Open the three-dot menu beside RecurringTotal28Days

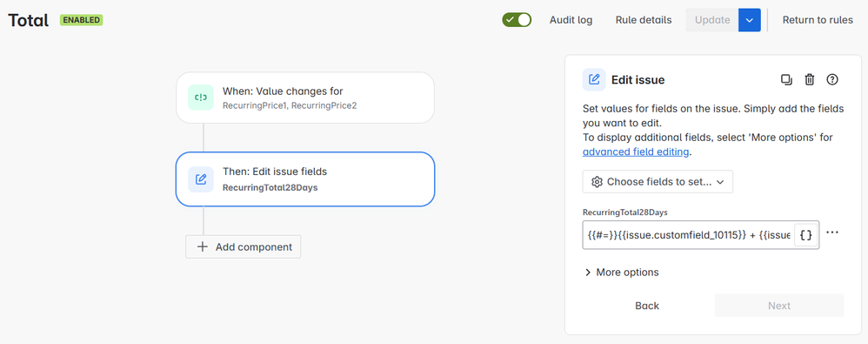point(832,233)
